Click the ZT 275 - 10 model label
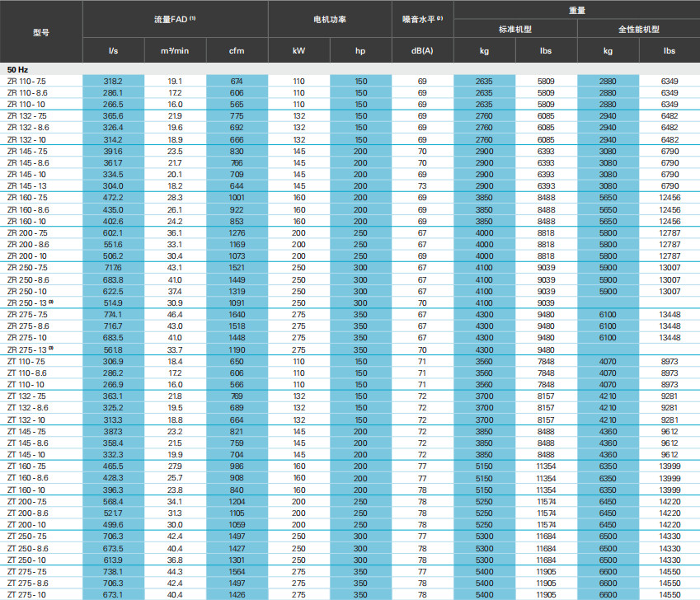The height and width of the screenshot is (600, 700). click(27, 594)
